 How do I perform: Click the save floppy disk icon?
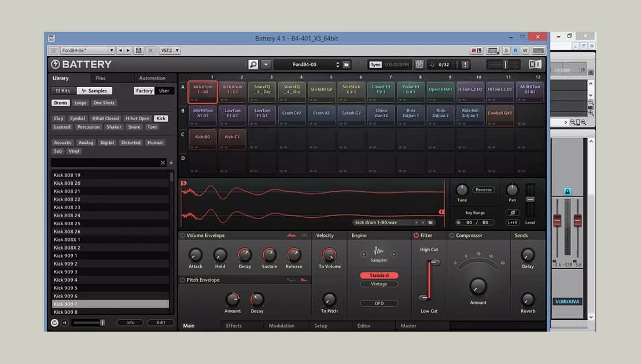click(139, 51)
